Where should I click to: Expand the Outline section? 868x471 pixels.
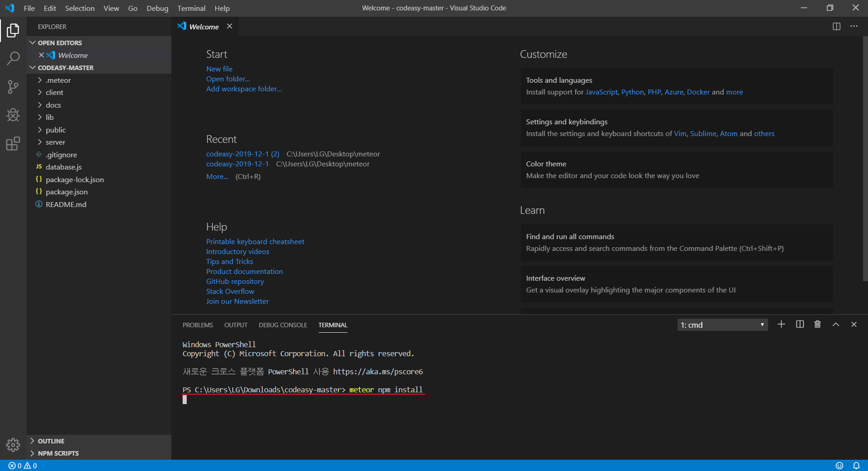click(x=99, y=441)
